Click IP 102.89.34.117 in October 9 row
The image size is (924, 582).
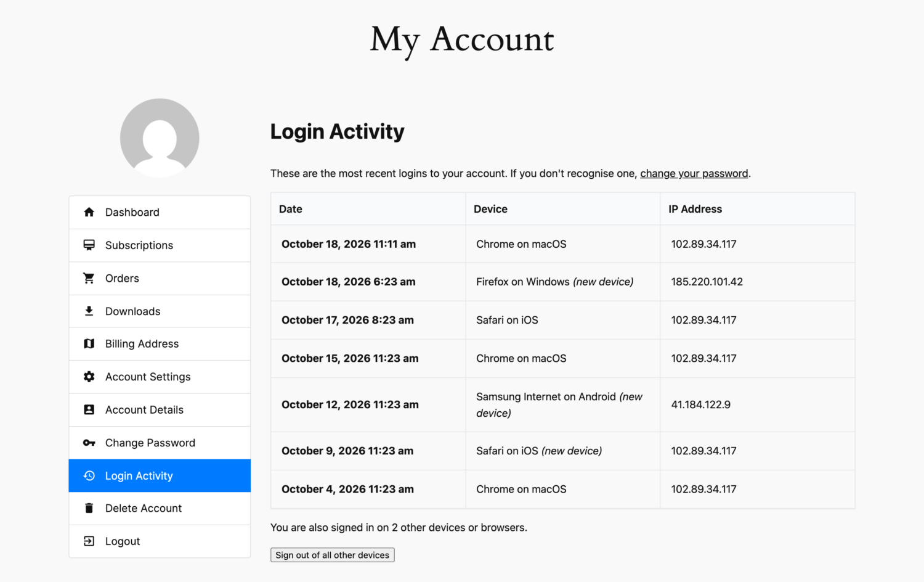coord(704,451)
